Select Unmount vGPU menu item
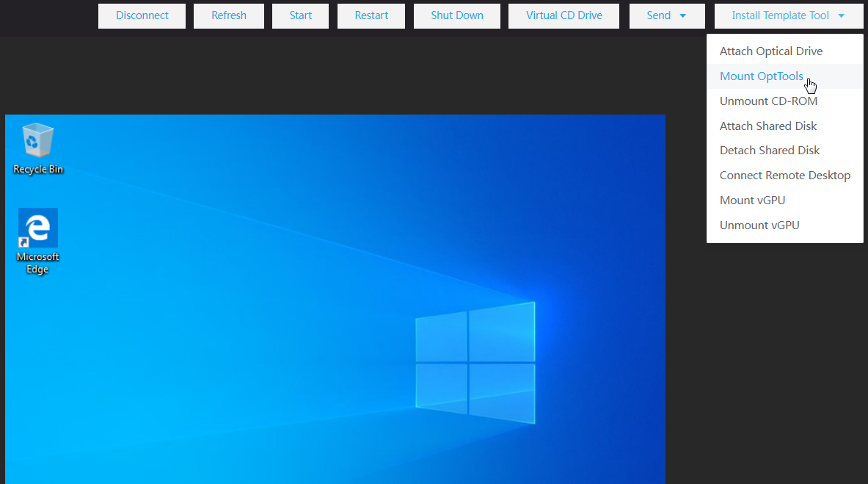Screen dimensions: 868x484 pos(785,225)
